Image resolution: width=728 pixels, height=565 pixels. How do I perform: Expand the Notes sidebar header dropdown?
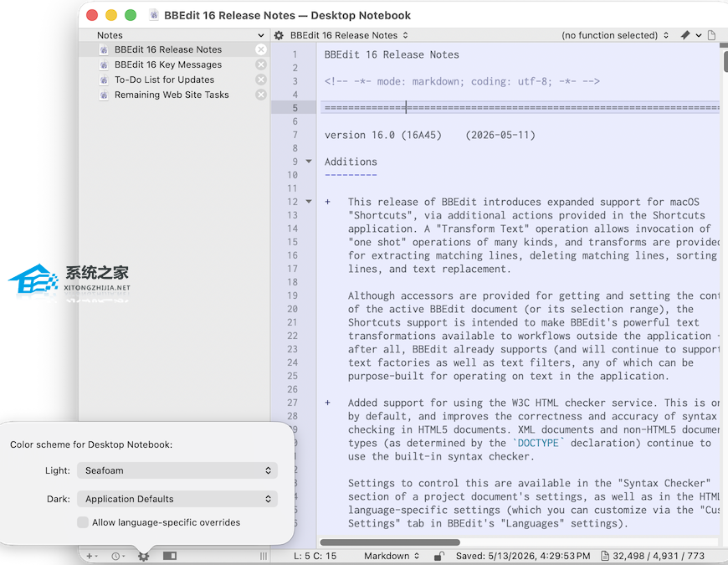click(x=260, y=35)
